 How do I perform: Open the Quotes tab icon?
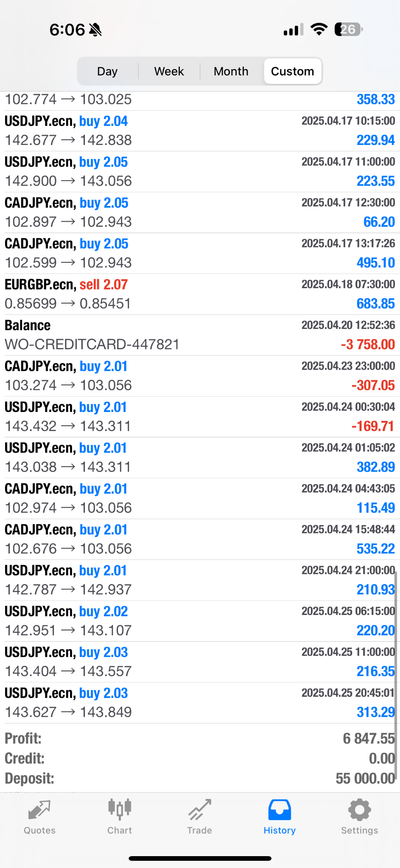click(39, 810)
